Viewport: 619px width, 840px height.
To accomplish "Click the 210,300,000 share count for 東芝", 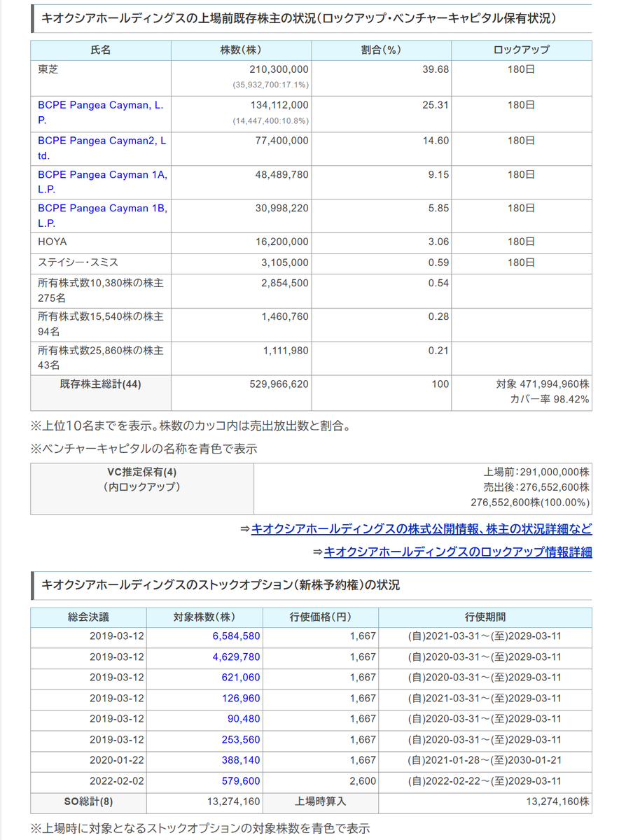I will [279, 70].
